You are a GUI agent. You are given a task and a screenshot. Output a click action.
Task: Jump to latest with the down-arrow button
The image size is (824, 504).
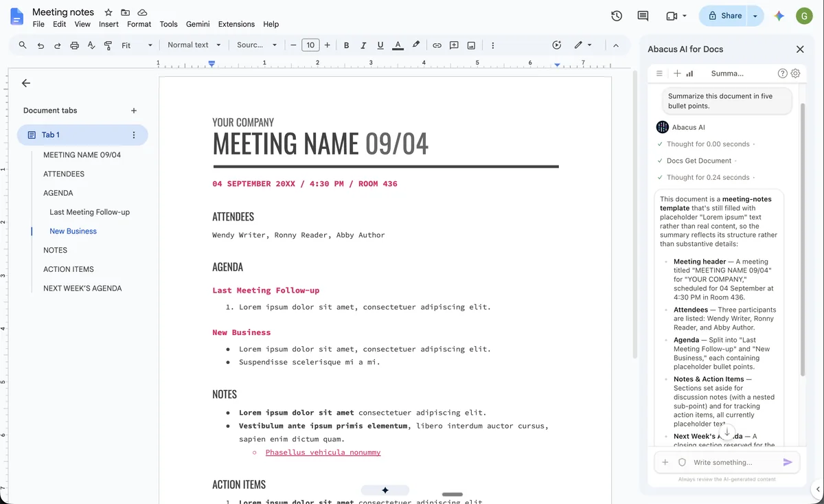727,433
